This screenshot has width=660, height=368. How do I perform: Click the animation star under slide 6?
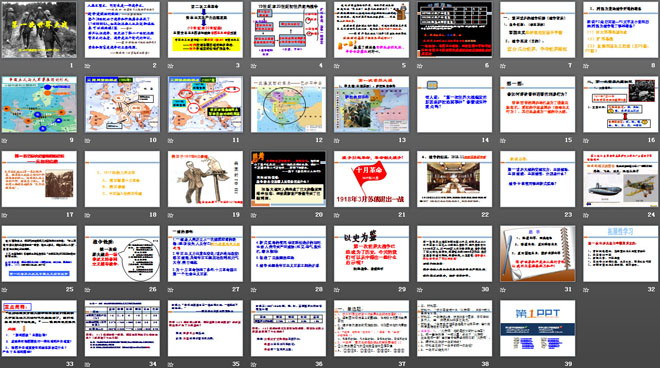point(420,66)
